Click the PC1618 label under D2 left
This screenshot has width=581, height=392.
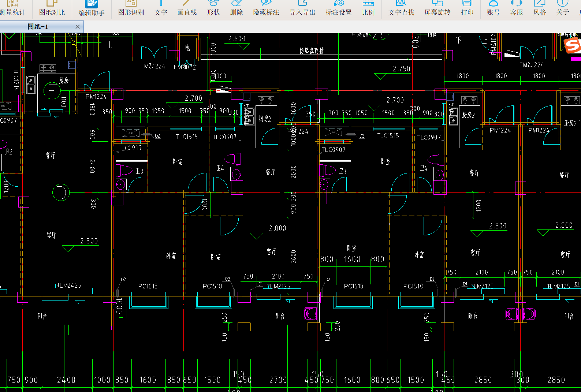tap(148, 286)
